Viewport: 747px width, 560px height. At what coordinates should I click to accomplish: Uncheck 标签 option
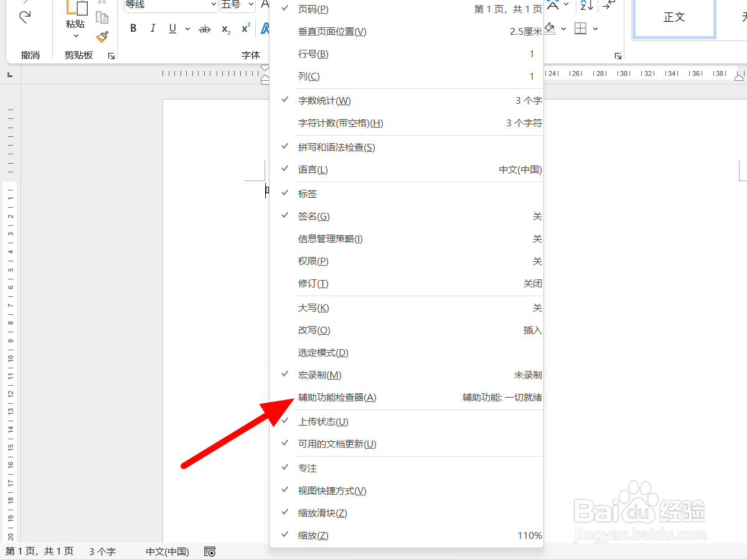pyautogui.click(x=406, y=194)
